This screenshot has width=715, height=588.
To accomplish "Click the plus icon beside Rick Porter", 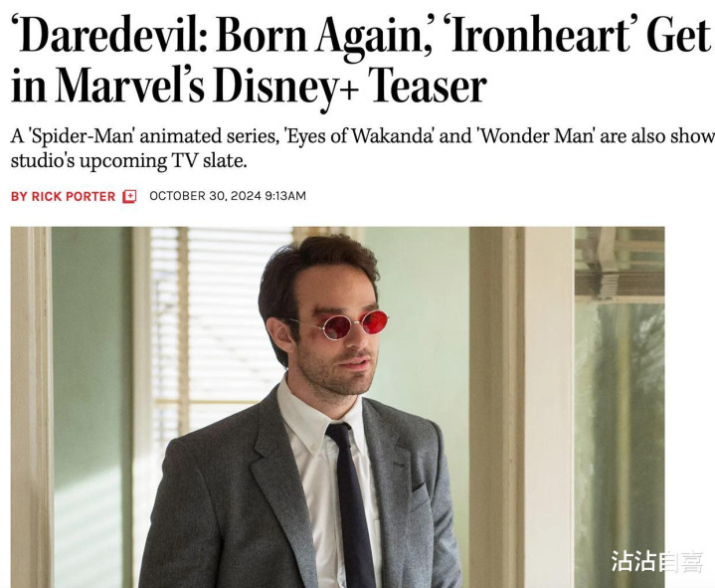I will point(129,197).
